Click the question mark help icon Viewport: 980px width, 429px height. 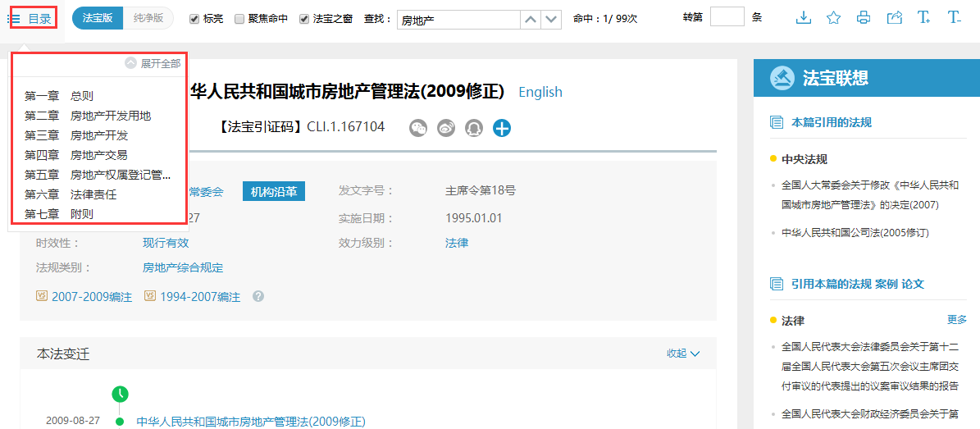tap(259, 296)
